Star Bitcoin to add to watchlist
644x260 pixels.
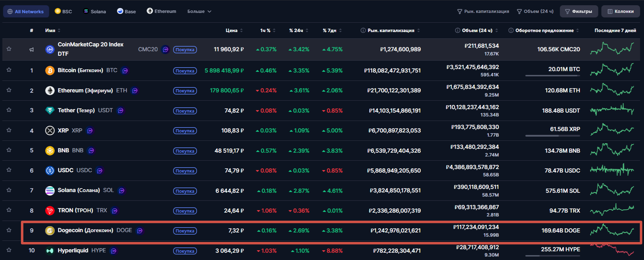[9, 70]
